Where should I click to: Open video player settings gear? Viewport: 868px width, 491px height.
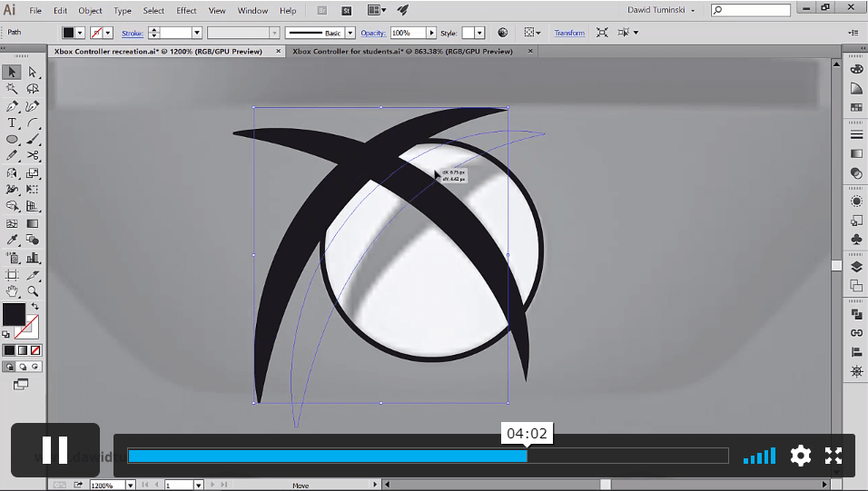tap(801, 456)
